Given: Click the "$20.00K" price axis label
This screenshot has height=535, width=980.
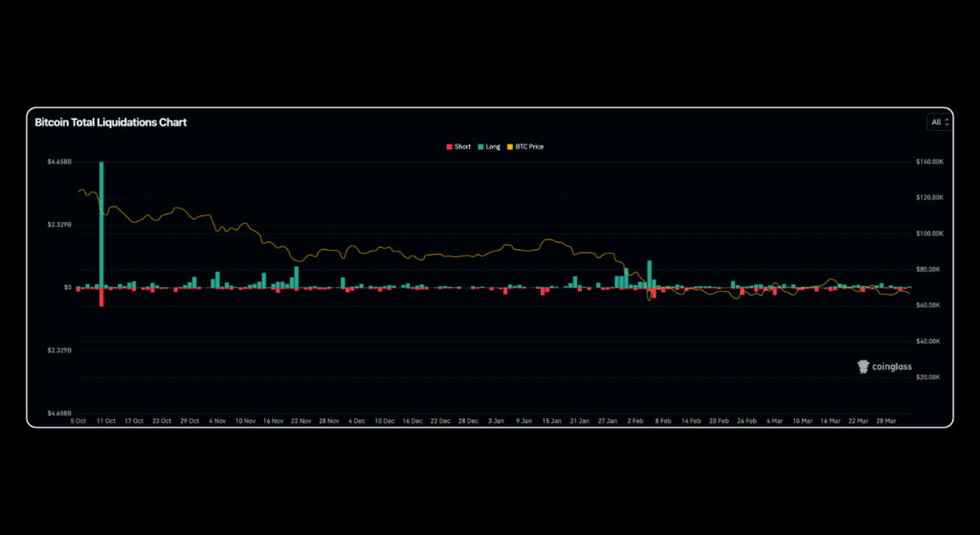Looking at the screenshot, I should pyautogui.click(x=928, y=377).
